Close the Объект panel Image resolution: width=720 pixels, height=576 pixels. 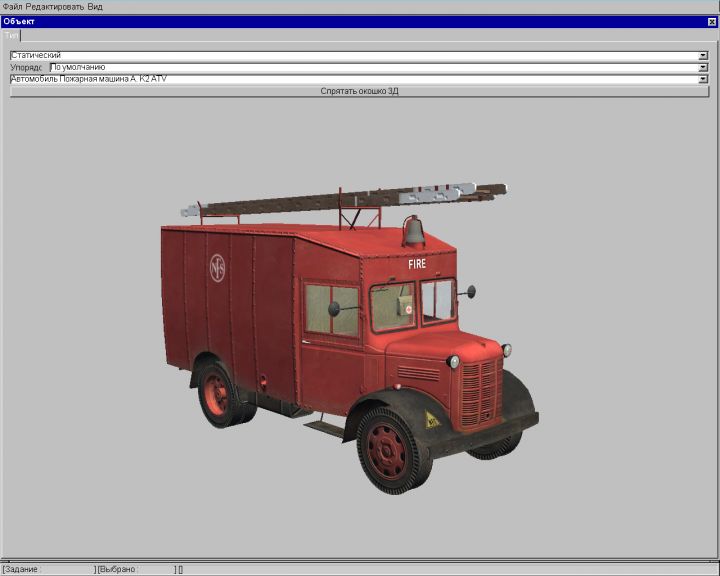(712, 21)
